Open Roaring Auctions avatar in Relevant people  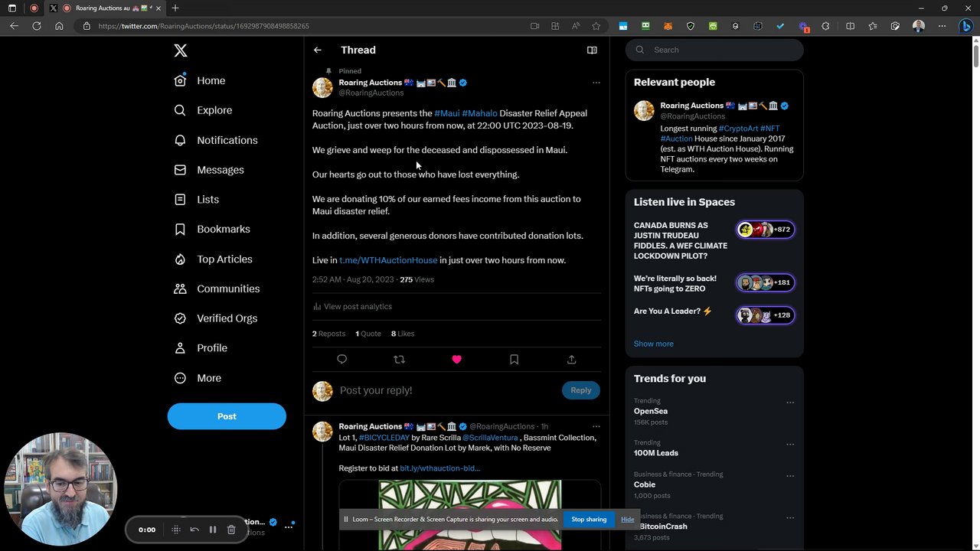point(644,110)
